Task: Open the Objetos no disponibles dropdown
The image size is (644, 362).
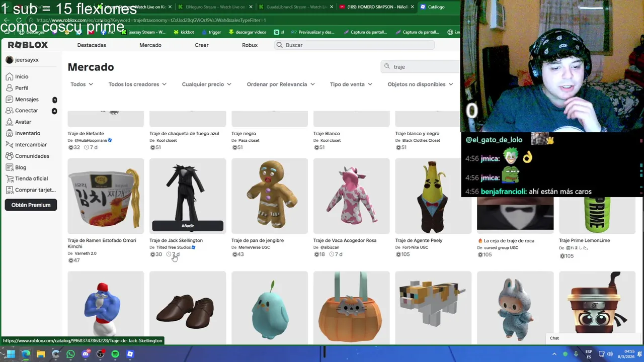Action: pyautogui.click(x=420, y=84)
